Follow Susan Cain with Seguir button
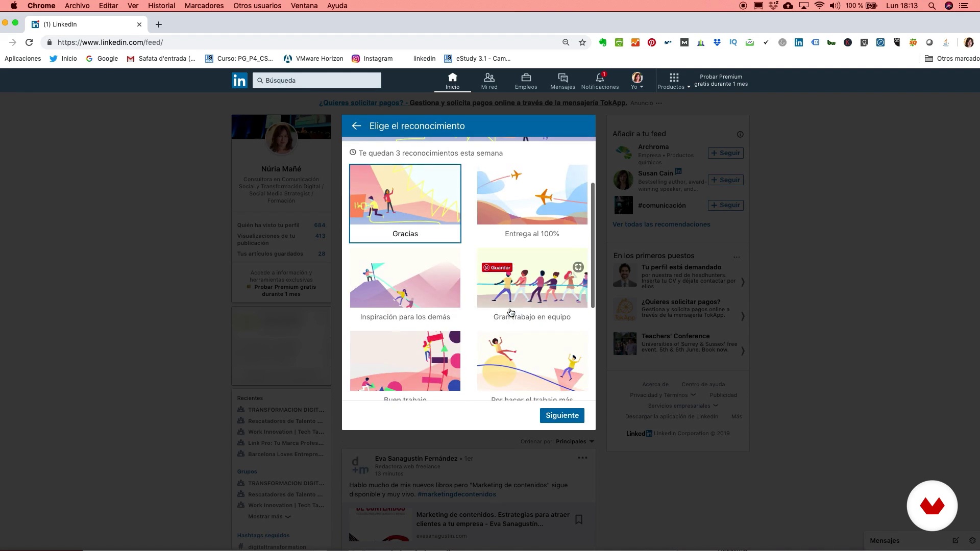Viewport: 980px width, 551px height. point(725,180)
